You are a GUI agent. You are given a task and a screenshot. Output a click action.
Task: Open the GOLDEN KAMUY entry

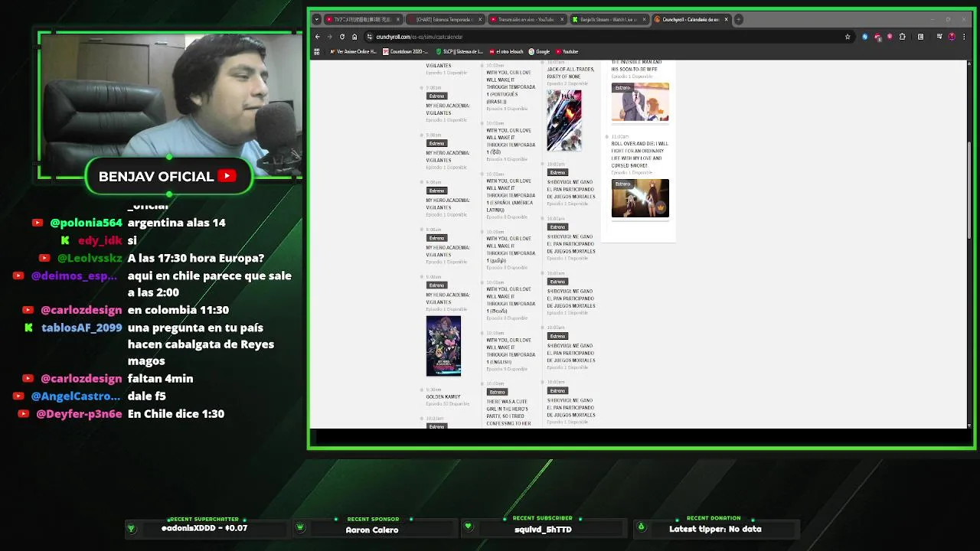443,396
